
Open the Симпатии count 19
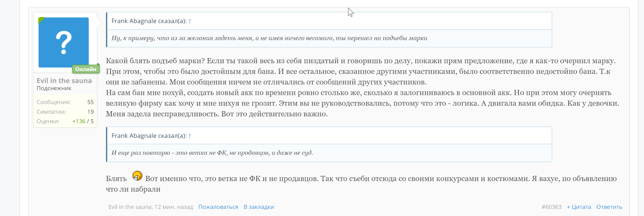(91, 112)
